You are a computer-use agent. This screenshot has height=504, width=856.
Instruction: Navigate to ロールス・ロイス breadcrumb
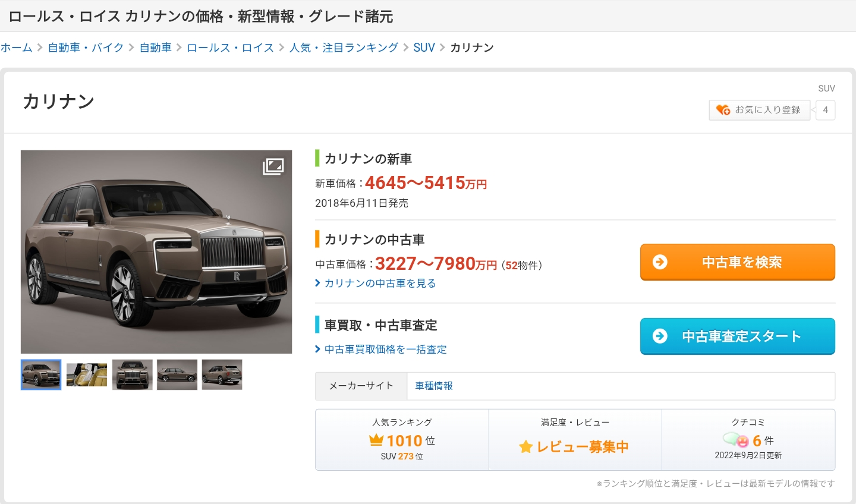click(x=231, y=48)
